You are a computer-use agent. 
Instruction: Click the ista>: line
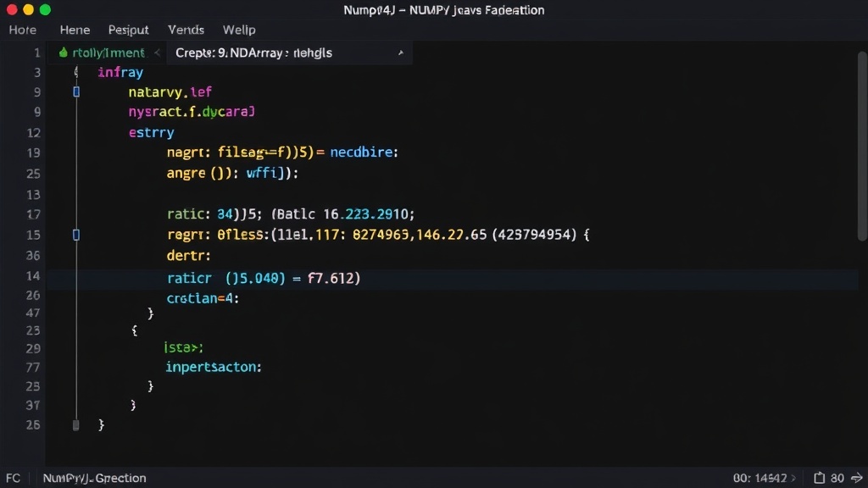click(183, 347)
